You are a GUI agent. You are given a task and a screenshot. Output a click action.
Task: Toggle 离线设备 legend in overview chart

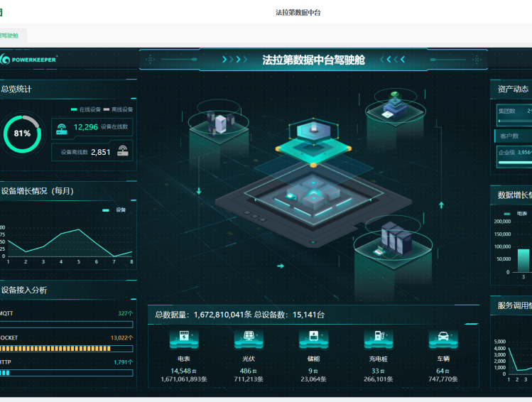click(x=117, y=109)
